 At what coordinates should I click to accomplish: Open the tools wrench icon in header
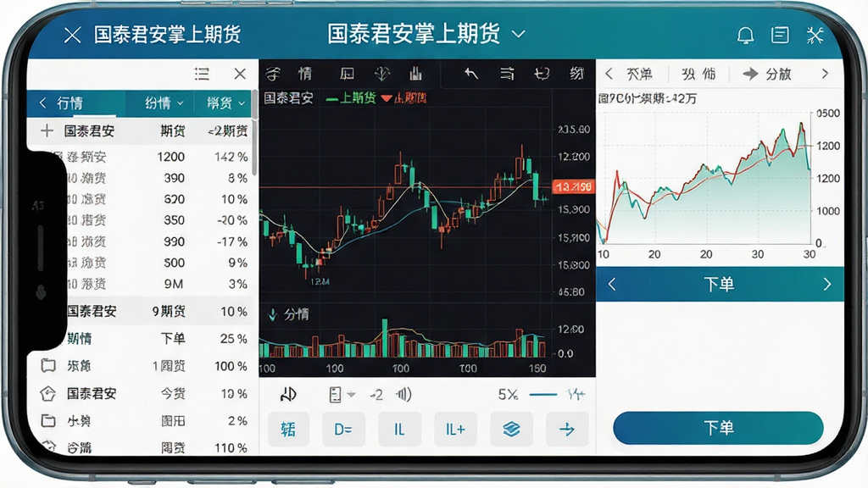(x=815, y=36)
